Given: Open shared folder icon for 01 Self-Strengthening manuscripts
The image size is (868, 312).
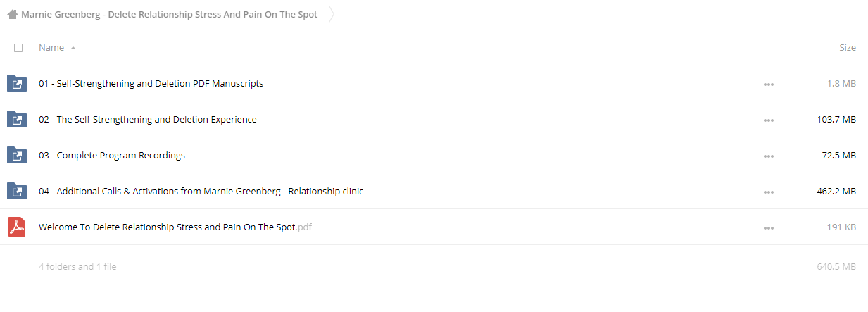Looking at the screenshot, I should 17,84.
